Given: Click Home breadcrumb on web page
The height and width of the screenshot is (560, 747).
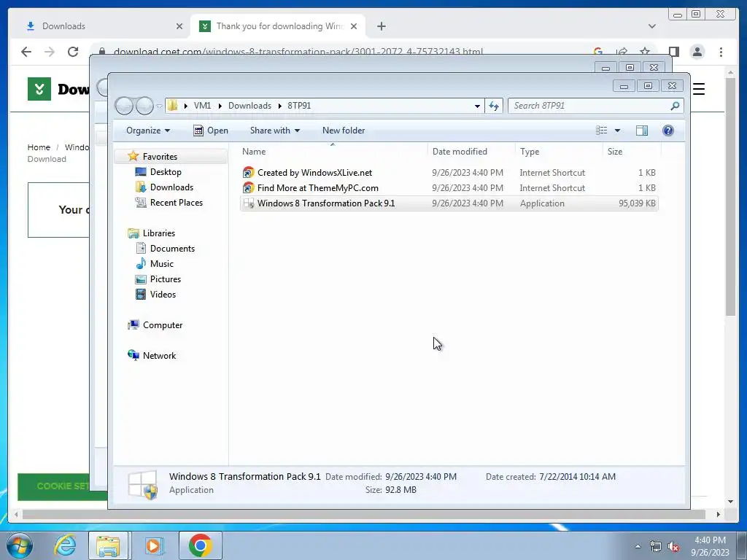Looking at the screenshot, I should [39, 147].
